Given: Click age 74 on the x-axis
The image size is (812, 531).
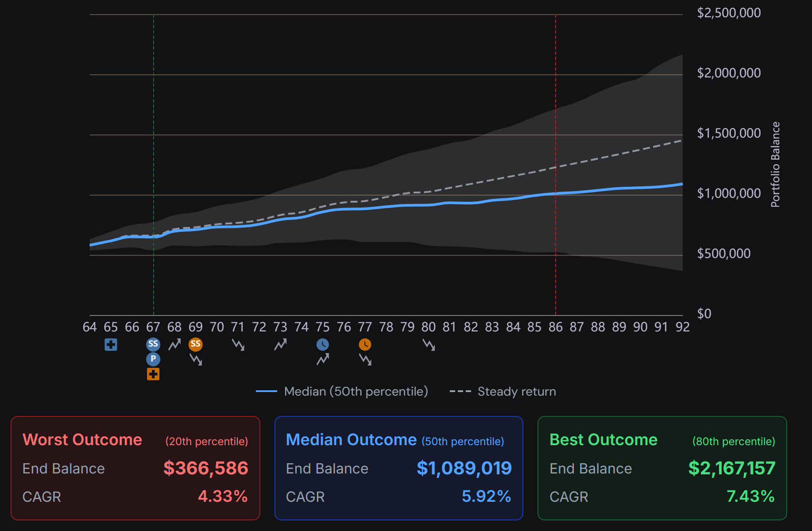Looking at the screenshot, I should click(302, 327).
